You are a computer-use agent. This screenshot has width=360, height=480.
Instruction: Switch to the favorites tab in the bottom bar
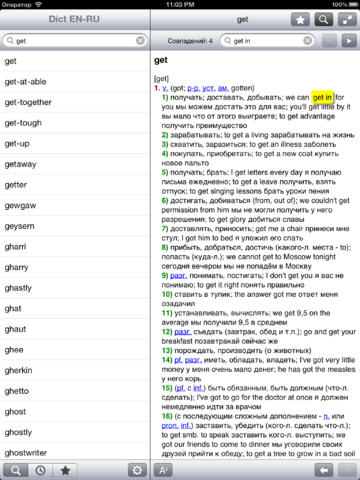tap(65, 470)
